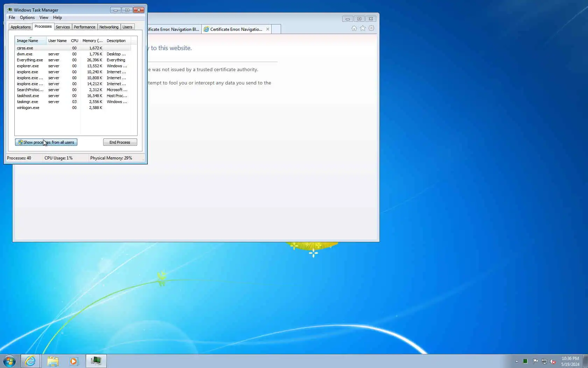Open a new tab in Internet Explorer

click(x=276, y=29)
